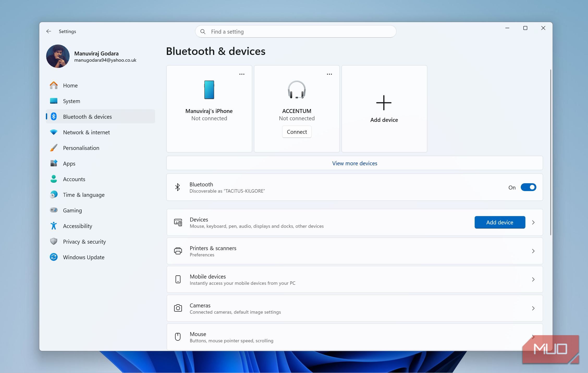Open Windows Update in sidebar
This screenshot has height=373, width=588.
coord(100,257)
